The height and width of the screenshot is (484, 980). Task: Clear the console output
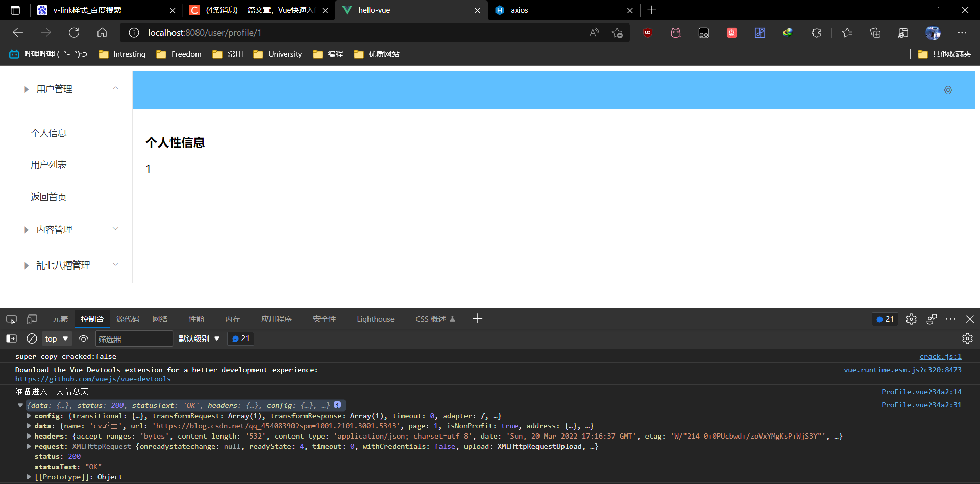point(32,338)
